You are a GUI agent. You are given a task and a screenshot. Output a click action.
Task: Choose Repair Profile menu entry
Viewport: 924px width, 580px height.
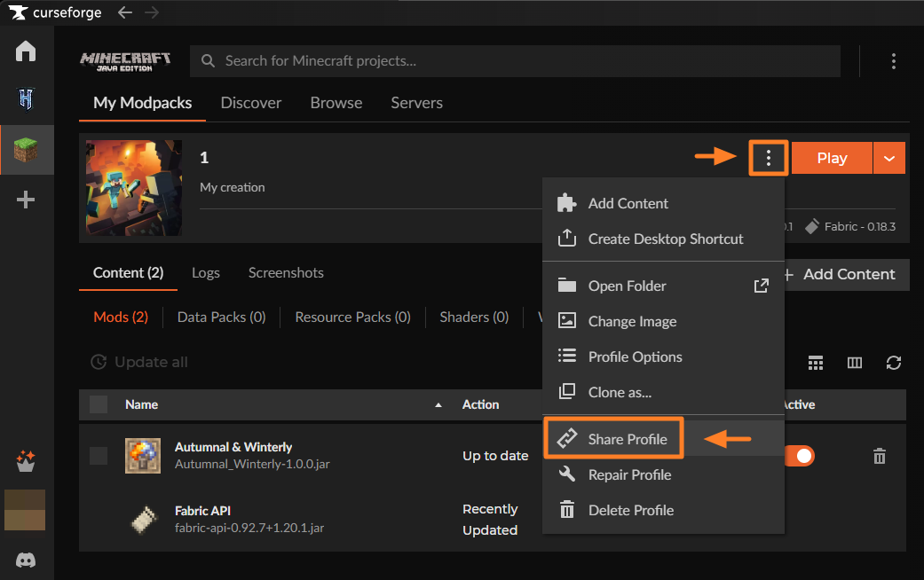664,474
